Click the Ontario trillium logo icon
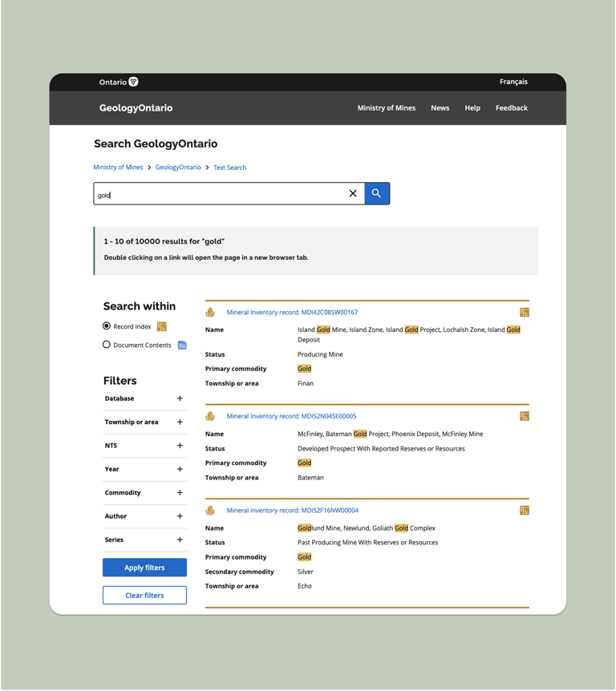 click(133, 82)
